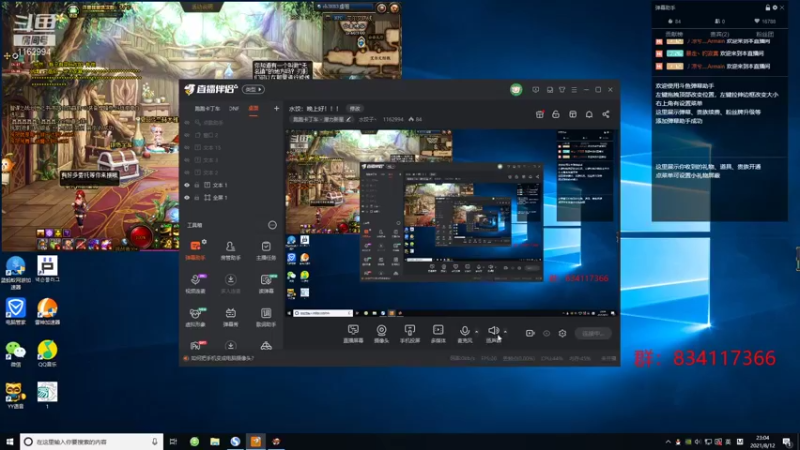Open the QQ音乐 desktop shortcut
Image resolution: width=800 pixels, height=450 pixels.
[47, 353]
